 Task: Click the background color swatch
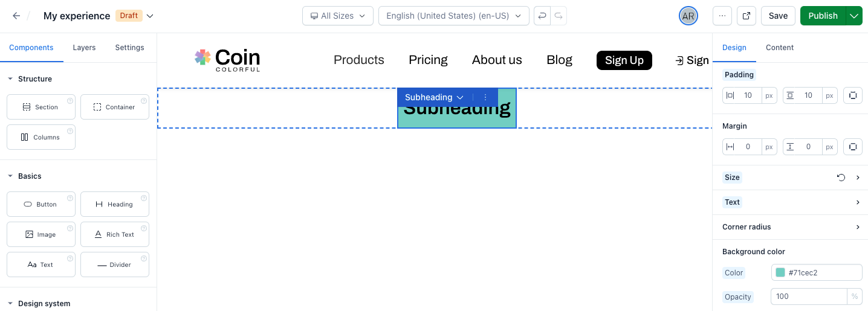tap(780, 272)
